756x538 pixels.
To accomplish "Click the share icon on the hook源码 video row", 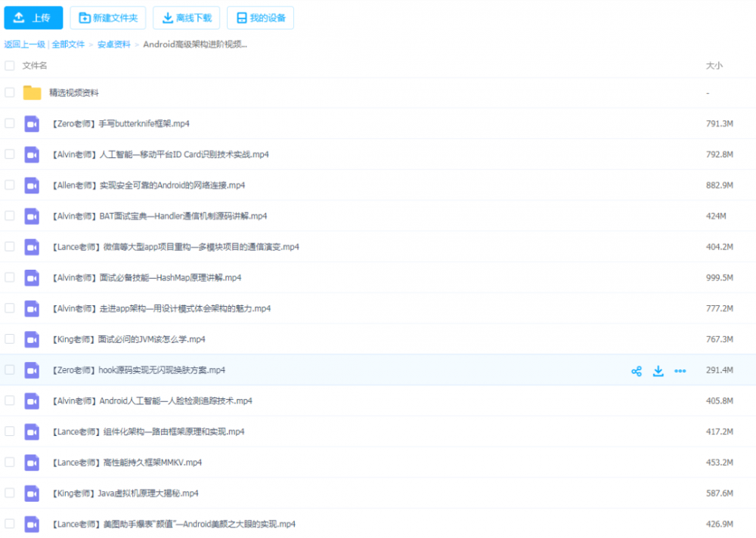I will (637, 370).
